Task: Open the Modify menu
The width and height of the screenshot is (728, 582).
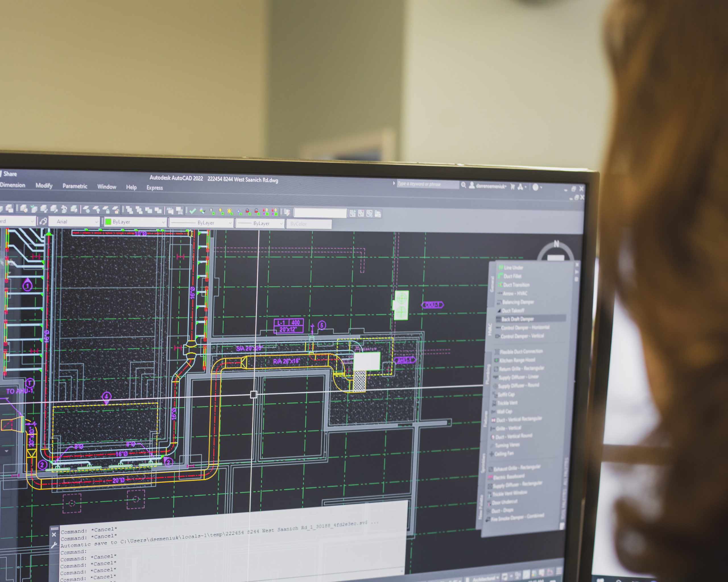Action: pyautogui.click(x=44, y=186)
